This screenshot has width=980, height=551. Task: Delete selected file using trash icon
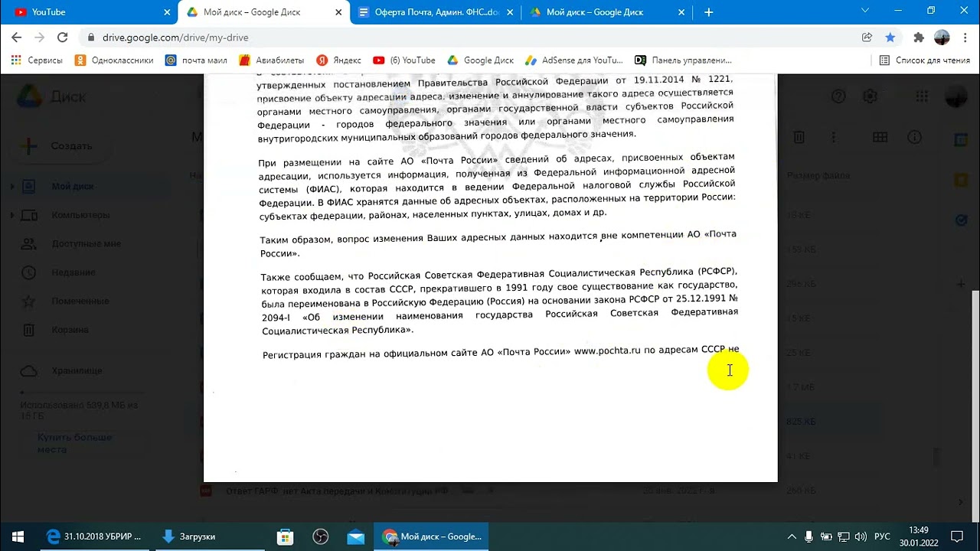click(x=799, y=137)
